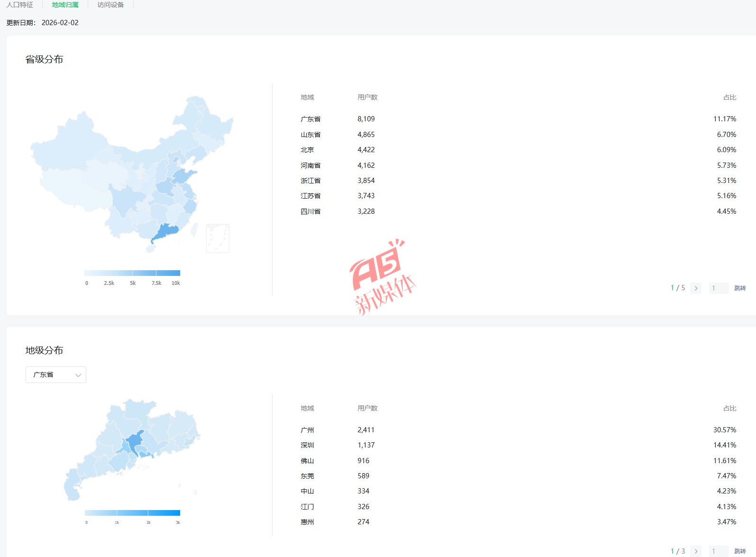Click the province map color legend bar
This screenshot has width=756, height=557.
pyautogui.click(x=132, y=273)
